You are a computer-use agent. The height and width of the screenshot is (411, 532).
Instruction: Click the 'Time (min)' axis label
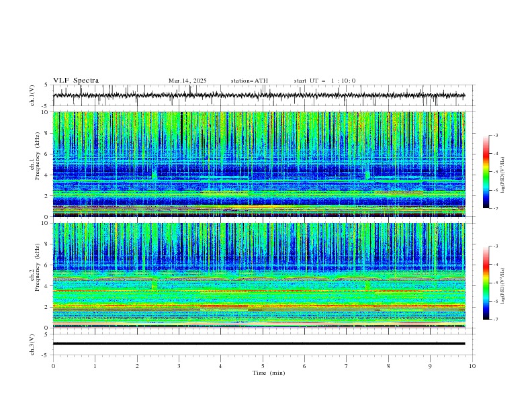269,373
